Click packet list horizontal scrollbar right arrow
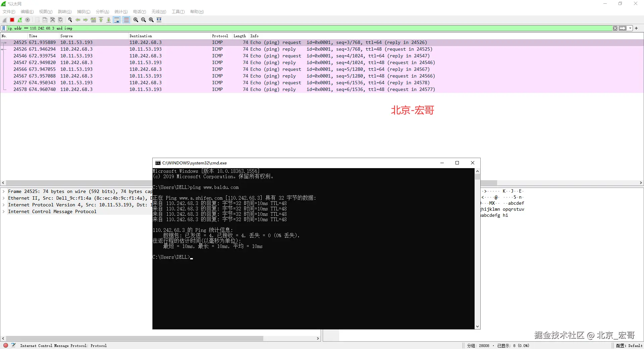The height and width of the screenshot is (349, 644). [641, 183]
